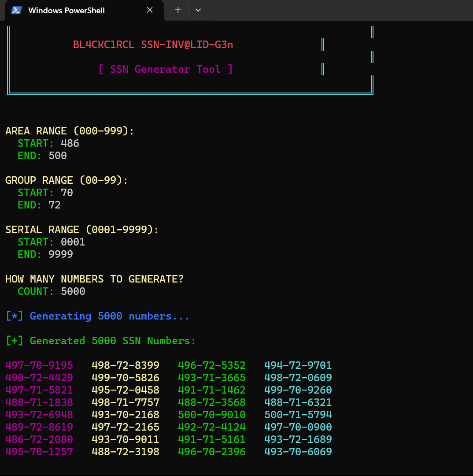Click number 498-72-0609
Screen dimensions: 473x476
pyautogui.click(x=298, y=378)
